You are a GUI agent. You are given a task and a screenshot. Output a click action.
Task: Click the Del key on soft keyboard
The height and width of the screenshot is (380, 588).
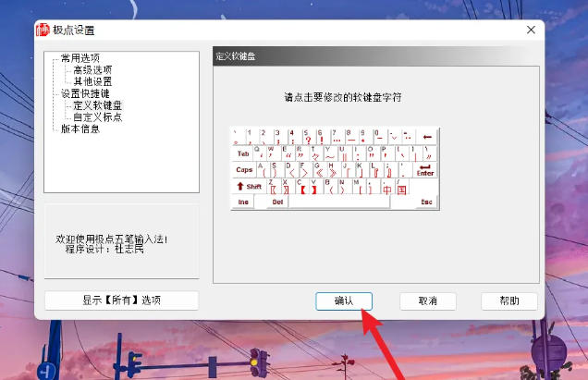pyautogui.click(x=276, y=202)
